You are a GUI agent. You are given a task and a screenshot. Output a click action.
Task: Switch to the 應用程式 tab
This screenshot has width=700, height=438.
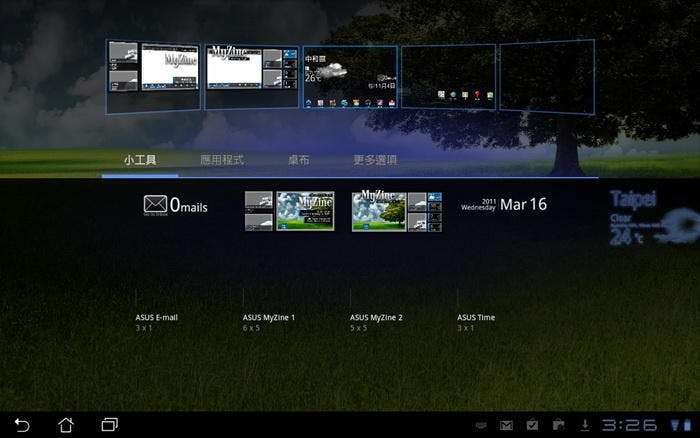click(x=221, y=160)
